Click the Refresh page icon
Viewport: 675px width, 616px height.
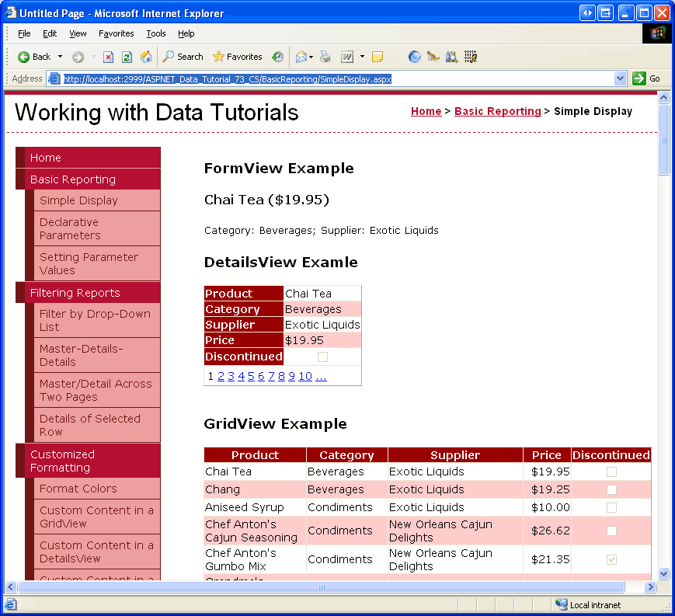(127, 57)
